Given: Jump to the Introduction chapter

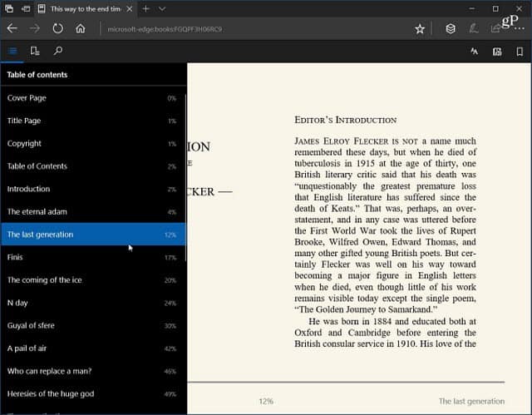Looking at the screenshot, I should [92, 189].
